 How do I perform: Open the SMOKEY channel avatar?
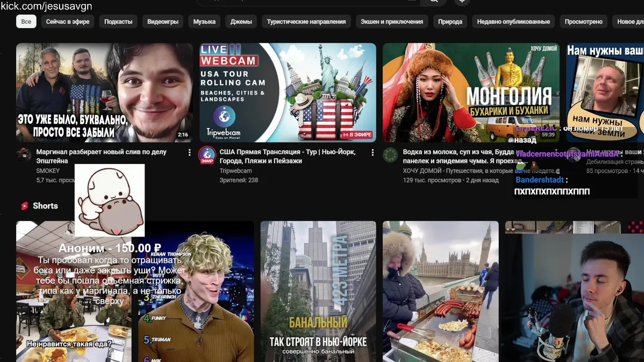(24, 154)
